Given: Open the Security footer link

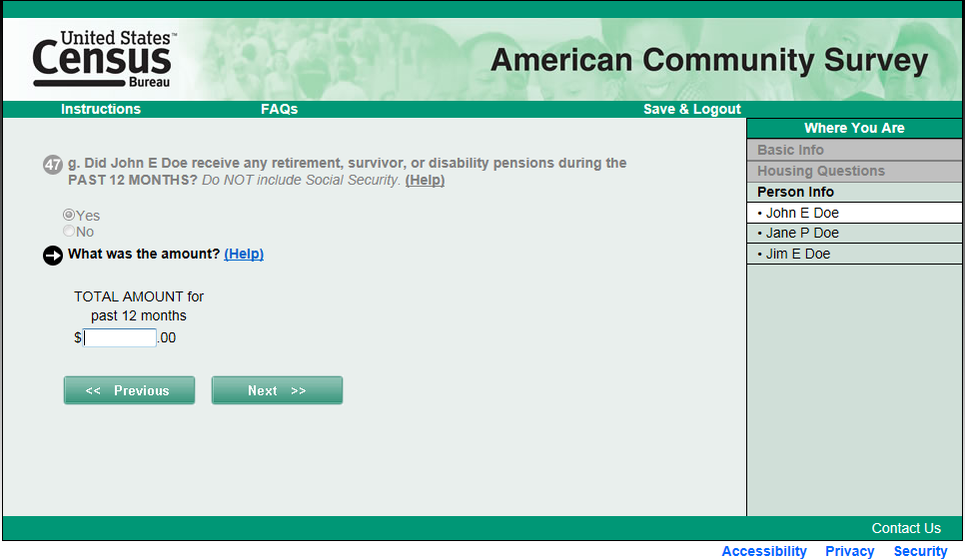Looking at the screenshot, I should 921,551.
